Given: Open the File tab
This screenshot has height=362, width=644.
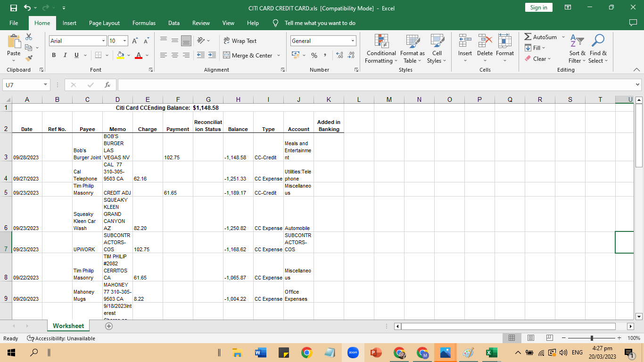Looking at the screenshot, I should 14,23.
